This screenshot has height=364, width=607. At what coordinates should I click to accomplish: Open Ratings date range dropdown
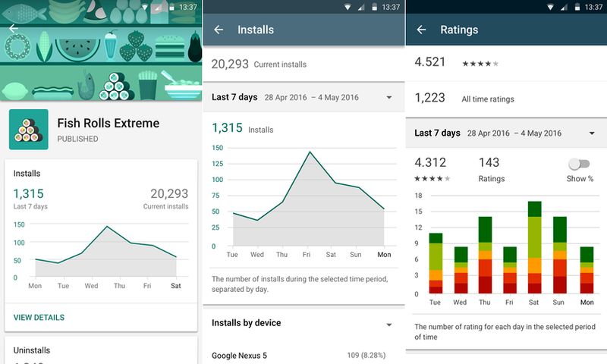tap(592, 133)
